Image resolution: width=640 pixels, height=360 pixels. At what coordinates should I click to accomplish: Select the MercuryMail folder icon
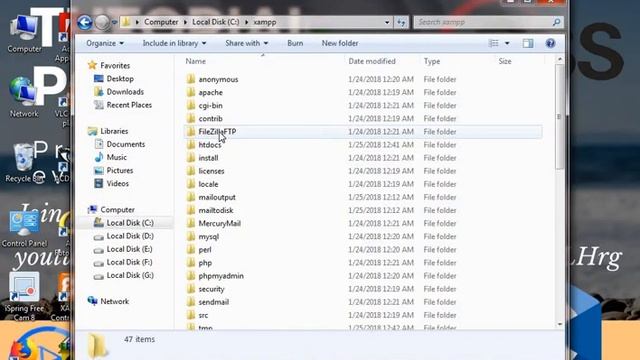[x=191, y=223]
